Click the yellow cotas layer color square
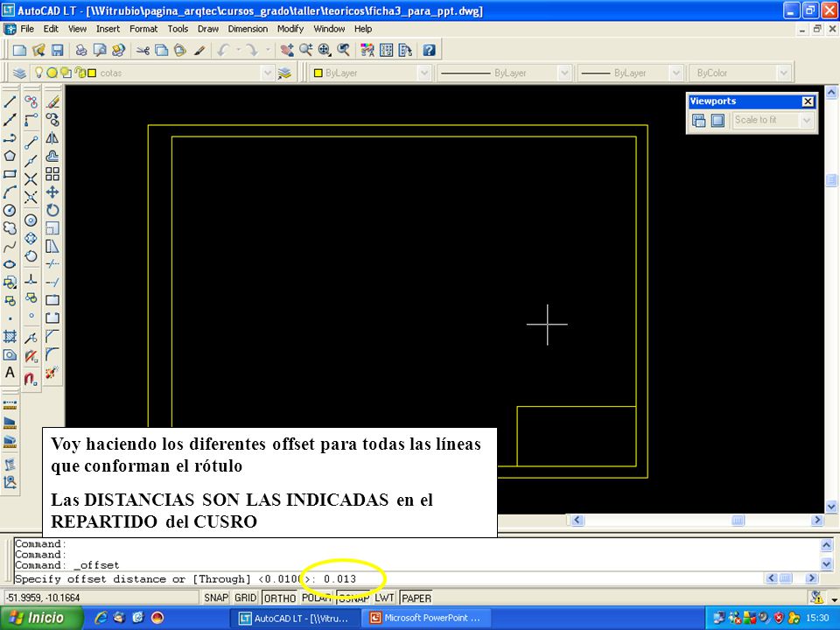The width and height of the screenshot is (840, 630). pyautogui.click(x=92, y=73)
